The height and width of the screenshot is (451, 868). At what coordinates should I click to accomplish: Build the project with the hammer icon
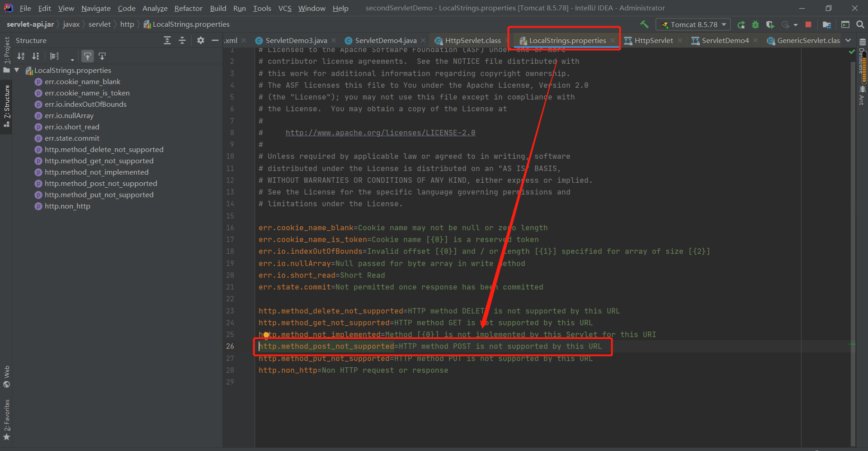point(644,24)
